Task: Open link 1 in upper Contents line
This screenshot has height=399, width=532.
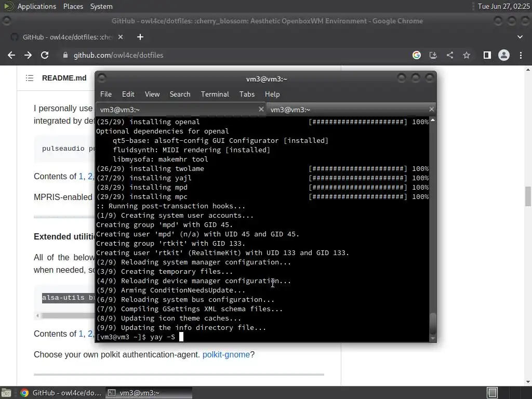Action: point(81,177)
